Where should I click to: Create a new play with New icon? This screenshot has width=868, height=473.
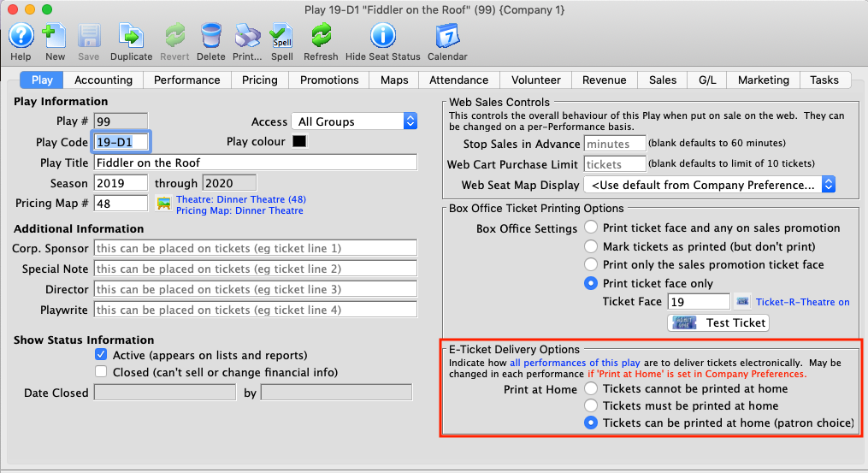coord(55,36)
